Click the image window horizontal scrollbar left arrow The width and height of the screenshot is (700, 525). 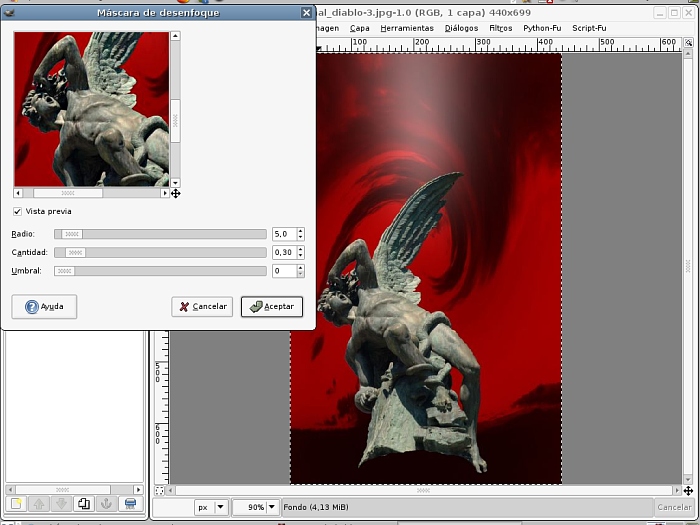(171, 490)
